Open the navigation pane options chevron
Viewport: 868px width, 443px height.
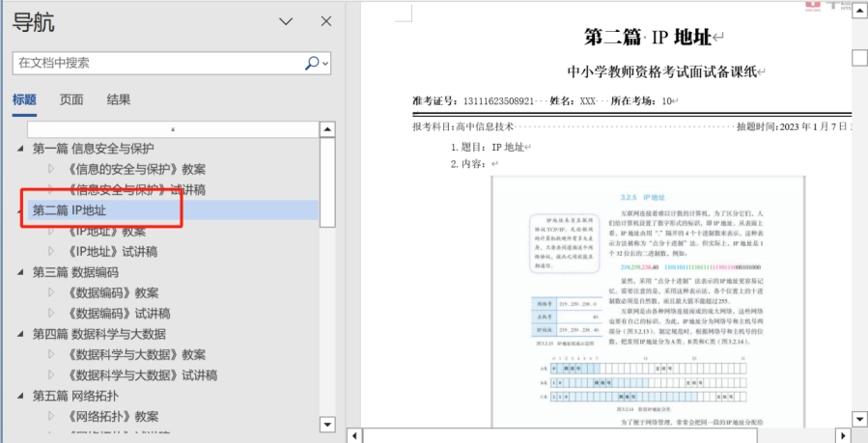coord(286,21)
